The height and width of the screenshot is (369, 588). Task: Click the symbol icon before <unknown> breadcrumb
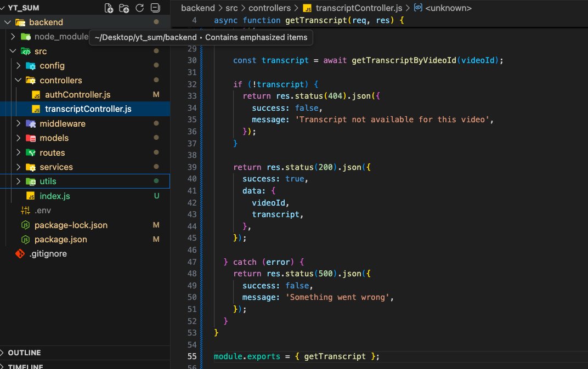click(418, 8)
